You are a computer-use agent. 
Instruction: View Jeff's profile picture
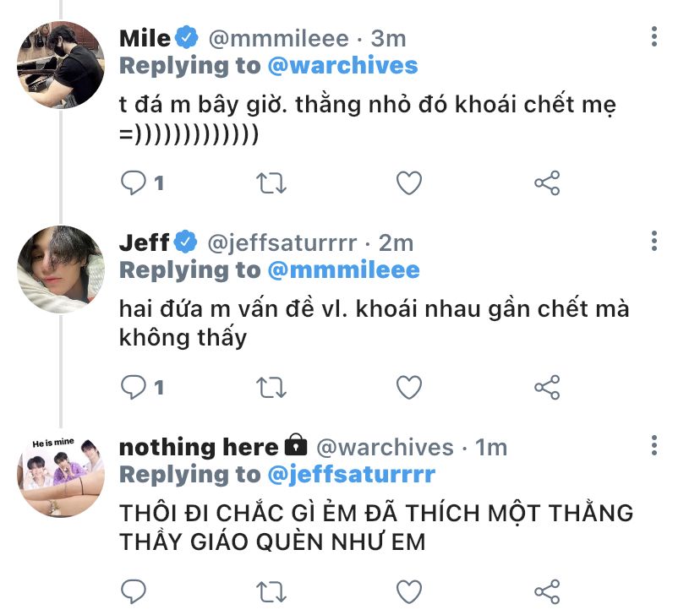(61, 268)
